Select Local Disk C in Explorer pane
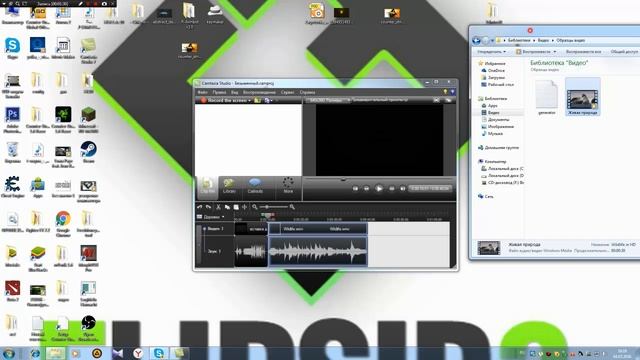The height and width of the screenshot is (360, 640). pyautogui.click(x=502, y=168)
